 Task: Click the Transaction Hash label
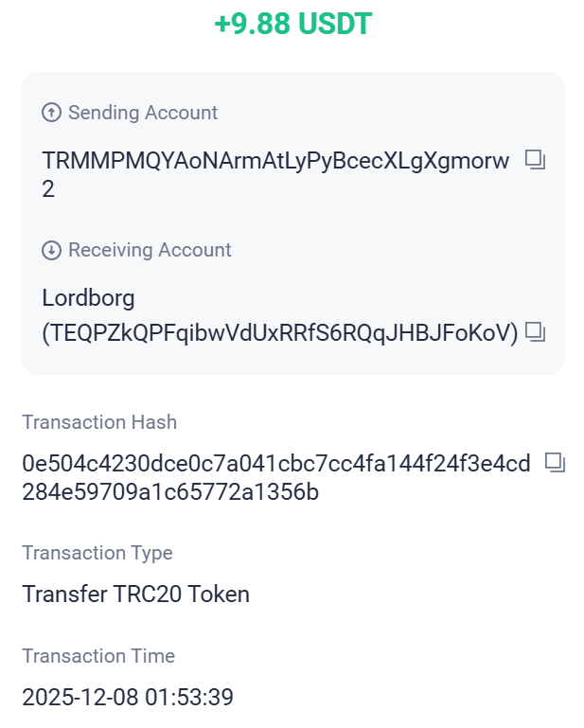click(99, 422)
